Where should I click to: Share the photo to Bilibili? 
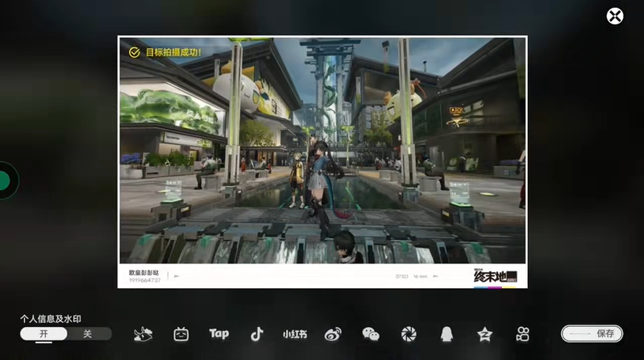[x=181, y=334]
